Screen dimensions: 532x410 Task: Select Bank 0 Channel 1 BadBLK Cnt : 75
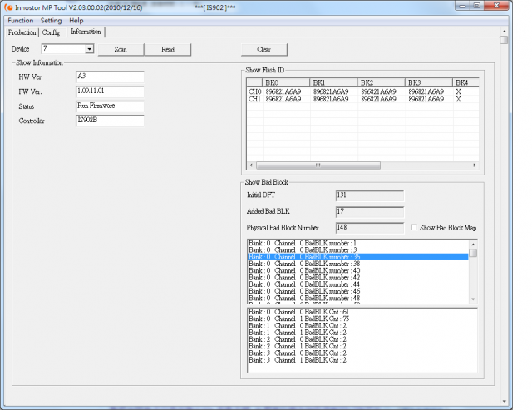[x=362, y=319]
